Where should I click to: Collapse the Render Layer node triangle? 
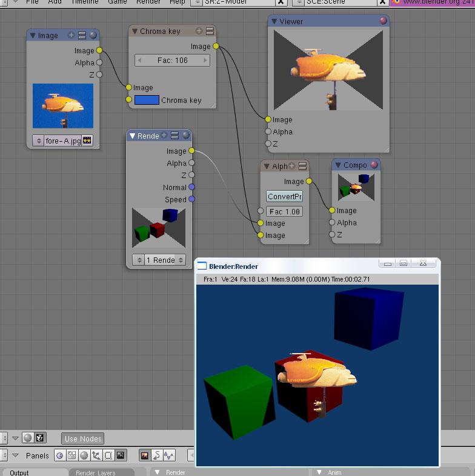[132, 136]
